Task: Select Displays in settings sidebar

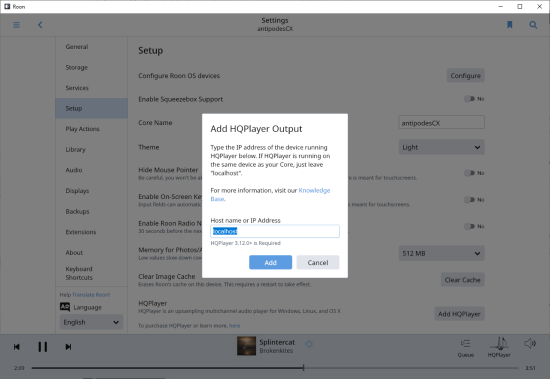Action: click(91, 191)
